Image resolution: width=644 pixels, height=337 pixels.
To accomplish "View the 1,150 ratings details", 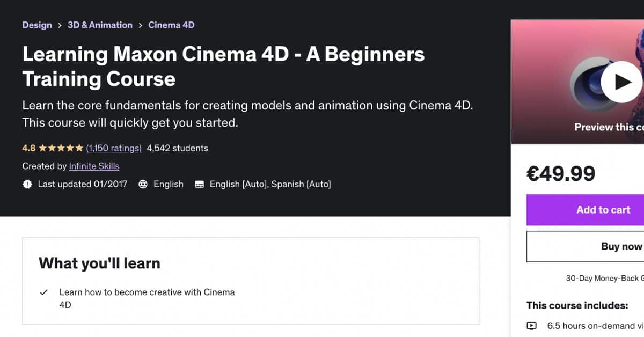I will [114, 148].
